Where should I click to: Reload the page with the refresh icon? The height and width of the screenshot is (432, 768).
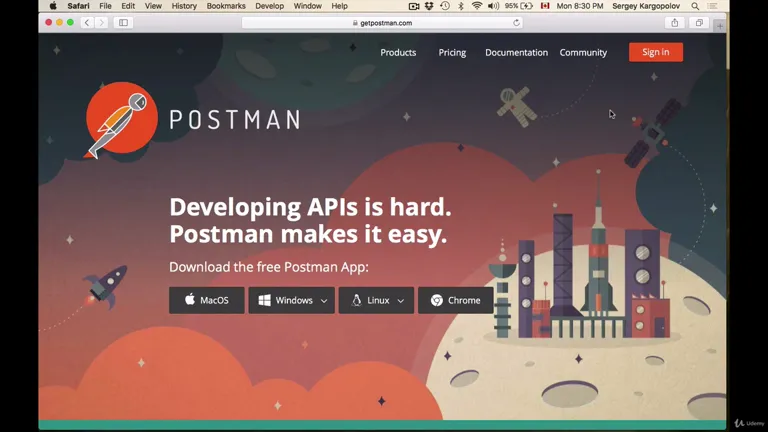516,23
